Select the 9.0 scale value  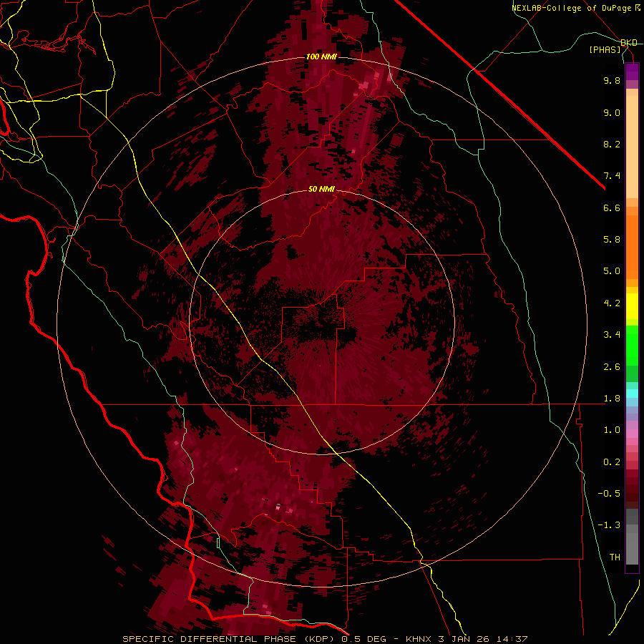tap(612, 112)
